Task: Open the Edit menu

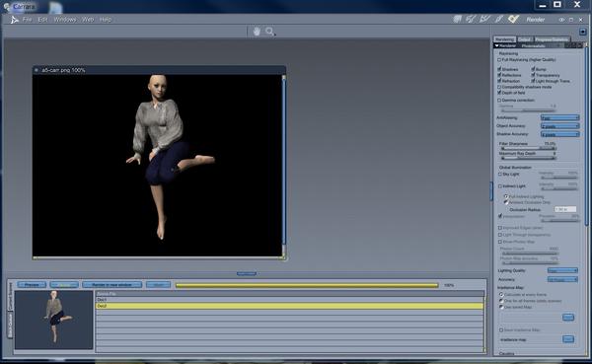Action: [x=42, y=20]
